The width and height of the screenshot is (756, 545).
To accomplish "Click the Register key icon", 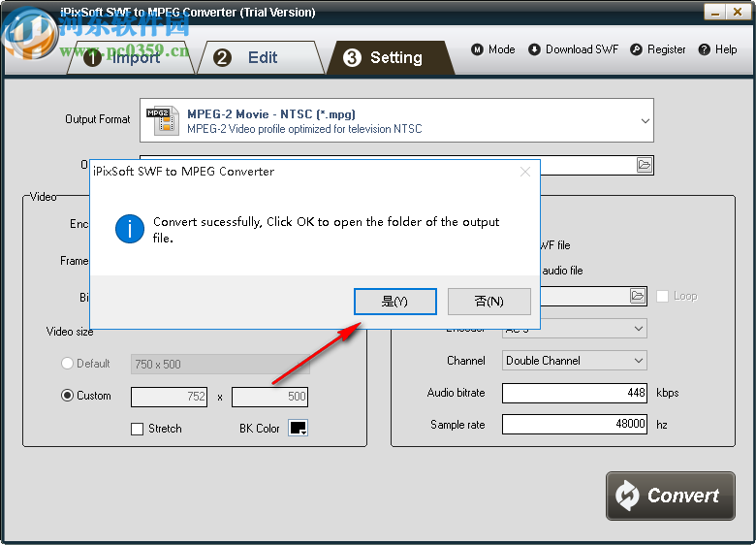I will (x=636, y=49).
